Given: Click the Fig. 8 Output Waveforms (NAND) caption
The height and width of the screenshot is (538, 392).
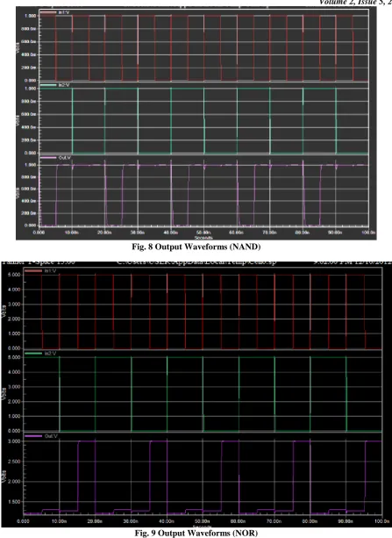Looking at the screenshot, I should click(x=196, y=247).
